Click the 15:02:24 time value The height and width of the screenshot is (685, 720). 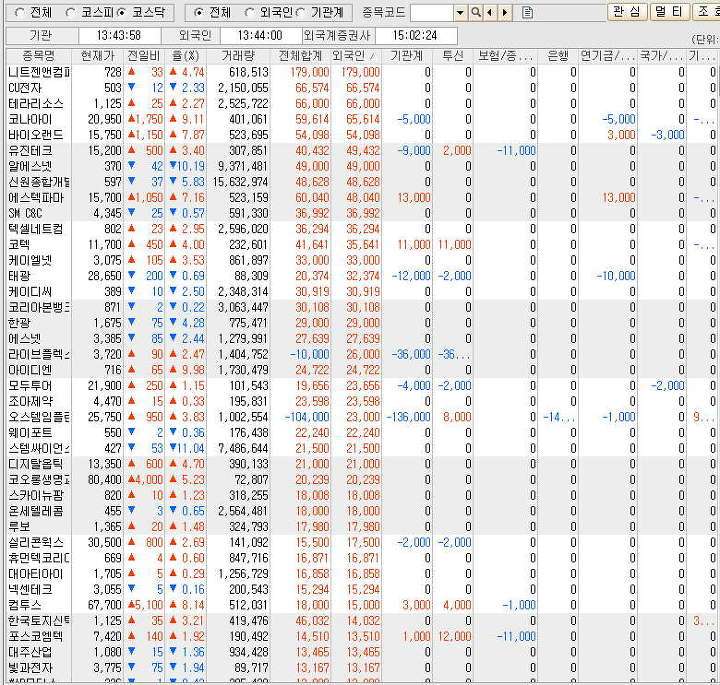415,35
